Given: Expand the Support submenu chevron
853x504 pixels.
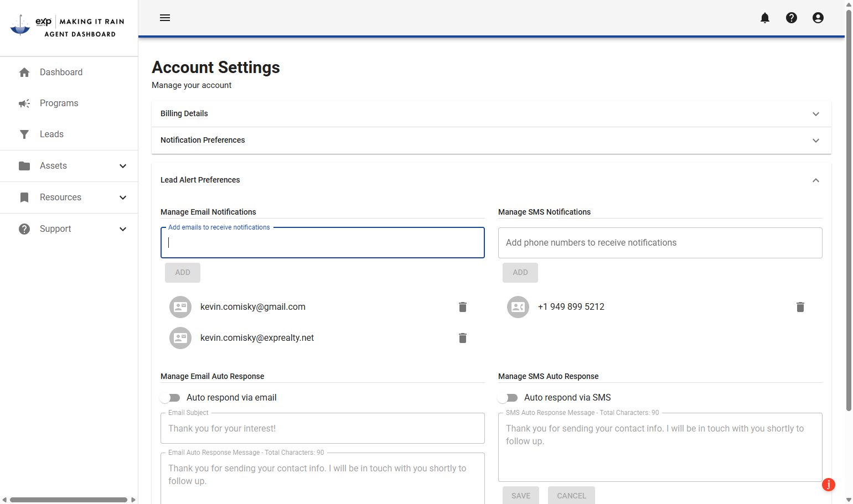Looking at the screenshot, I should point(123,229).
